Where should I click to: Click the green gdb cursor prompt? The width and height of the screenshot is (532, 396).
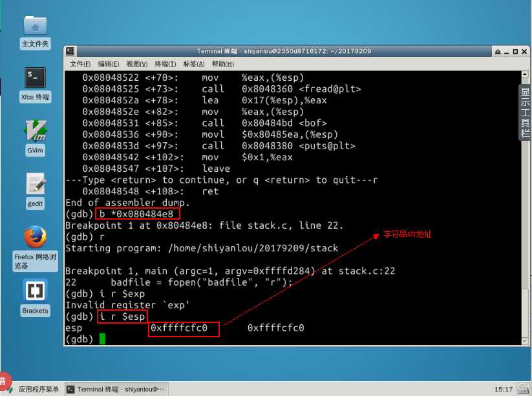pos(102,339)
